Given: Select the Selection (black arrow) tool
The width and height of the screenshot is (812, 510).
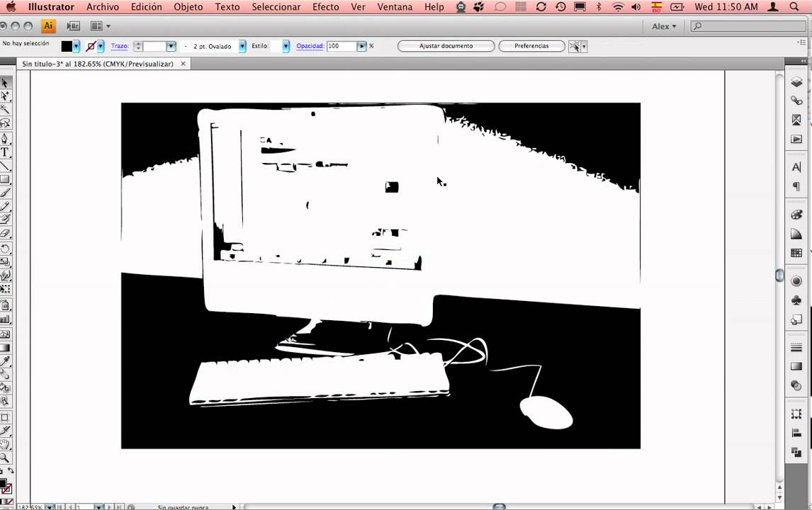Looking at the screenshot, I should (x=5, y=83).
